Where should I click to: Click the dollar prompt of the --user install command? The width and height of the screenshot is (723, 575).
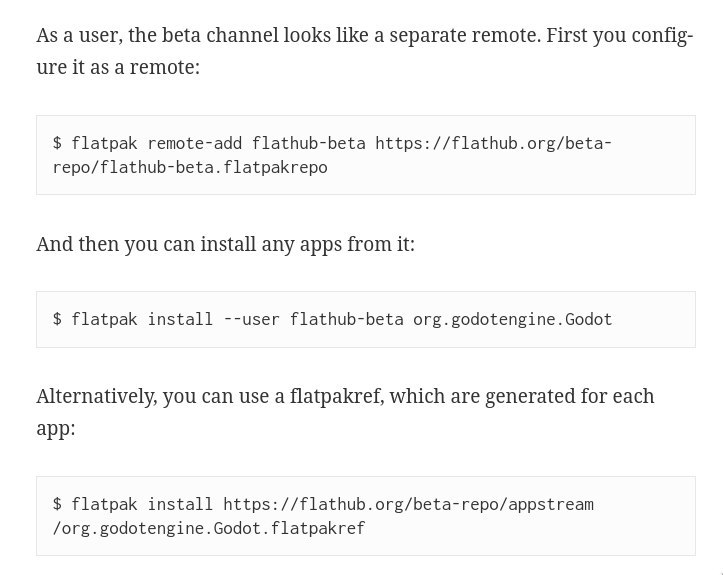click(x=57, y=319)
